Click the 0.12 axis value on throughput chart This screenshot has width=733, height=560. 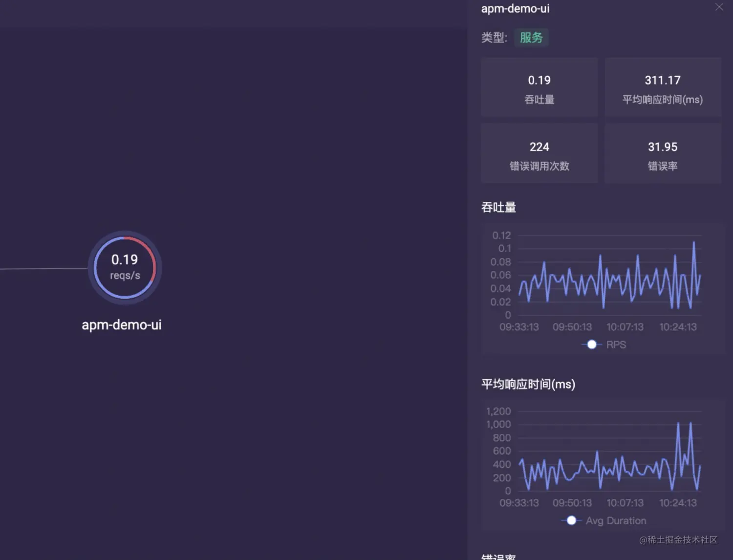502,236
